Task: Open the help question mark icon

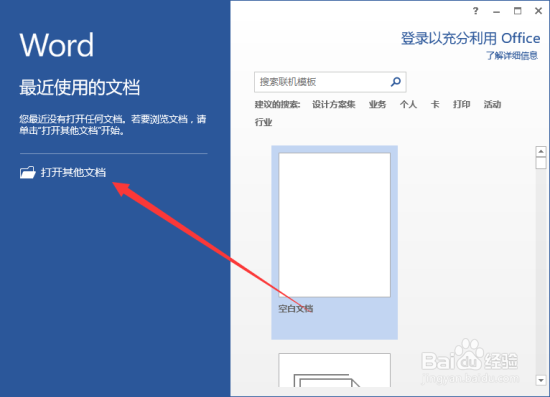Action: pos(475,11)
